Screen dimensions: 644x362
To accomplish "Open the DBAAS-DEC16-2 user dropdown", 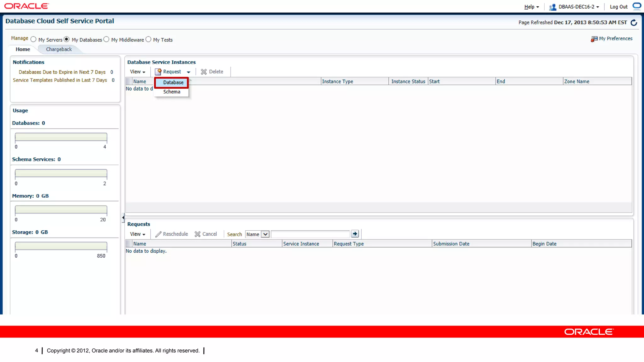I will 579,7.
